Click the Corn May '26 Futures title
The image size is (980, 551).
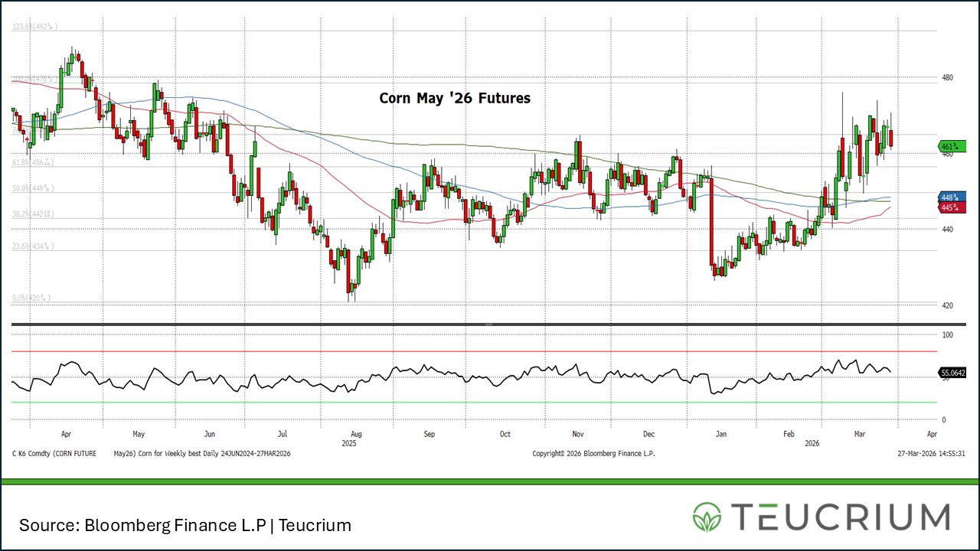(x=455, y=99)
